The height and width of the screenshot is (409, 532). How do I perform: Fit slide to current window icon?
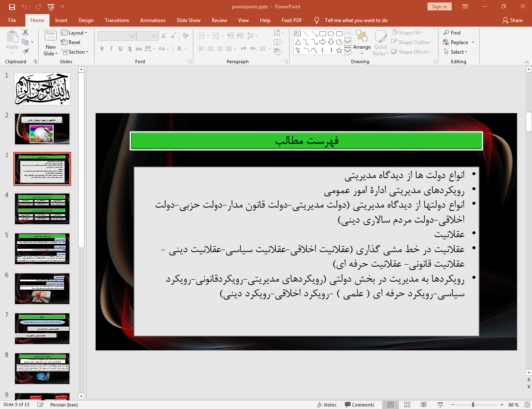point(527,404)
